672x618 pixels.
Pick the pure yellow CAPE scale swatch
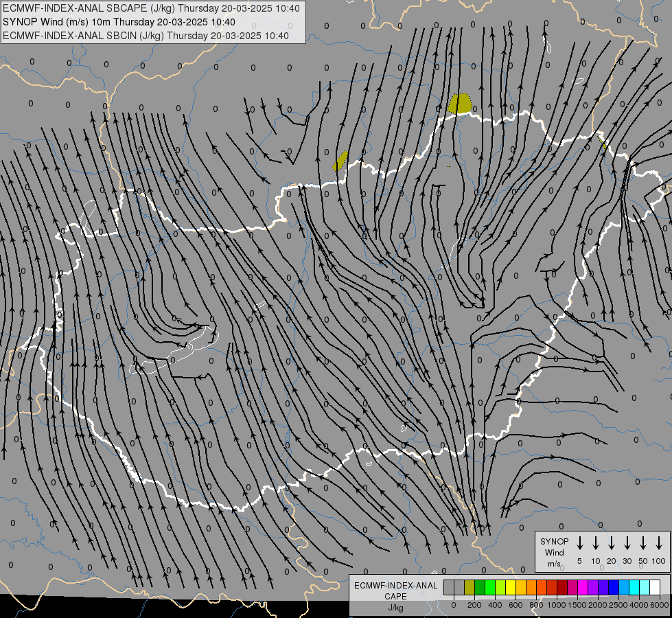click(x=511, y=587)
